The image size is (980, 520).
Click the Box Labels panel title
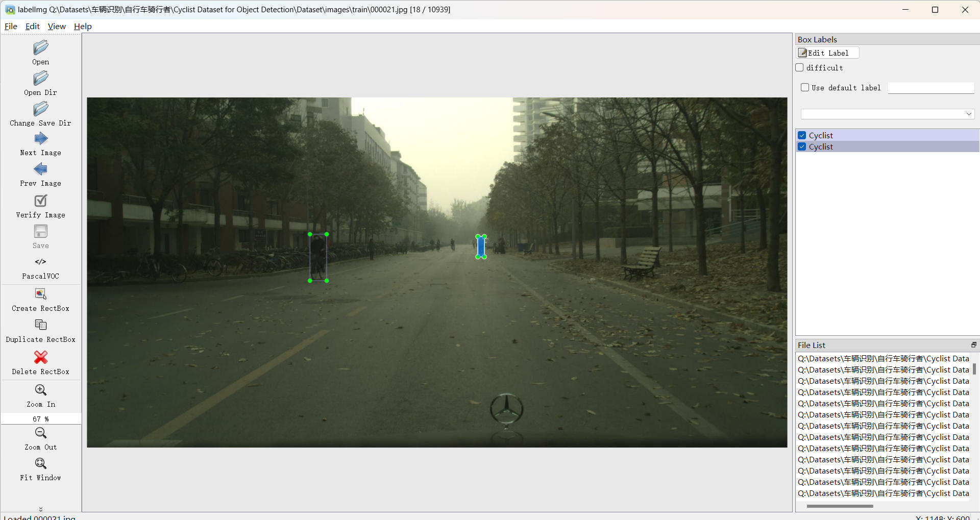[x=817, y=40]
